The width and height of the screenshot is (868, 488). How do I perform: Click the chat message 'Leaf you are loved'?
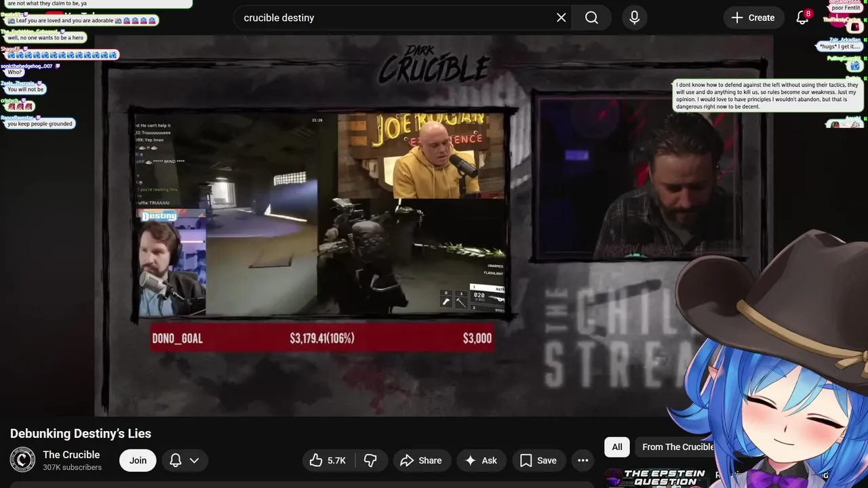tap(81, 21)
